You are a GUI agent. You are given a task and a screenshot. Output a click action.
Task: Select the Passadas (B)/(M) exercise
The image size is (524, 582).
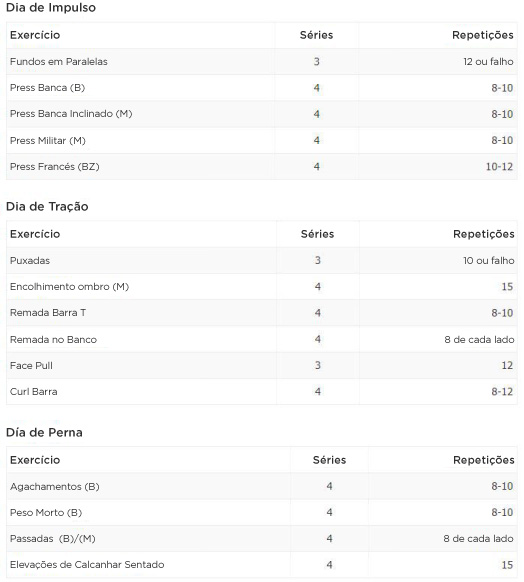click(x=53, y=539)
